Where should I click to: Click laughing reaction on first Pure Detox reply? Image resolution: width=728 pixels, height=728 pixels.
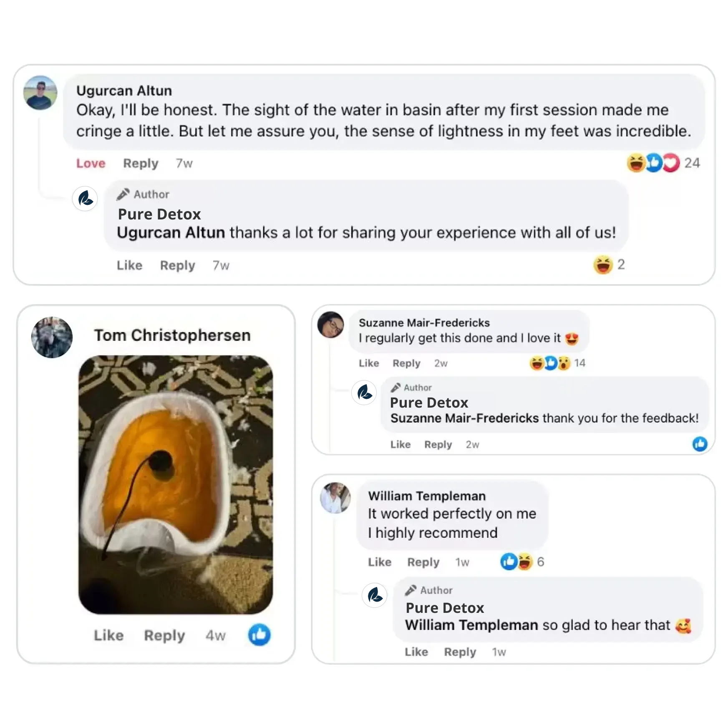point(603,264)
